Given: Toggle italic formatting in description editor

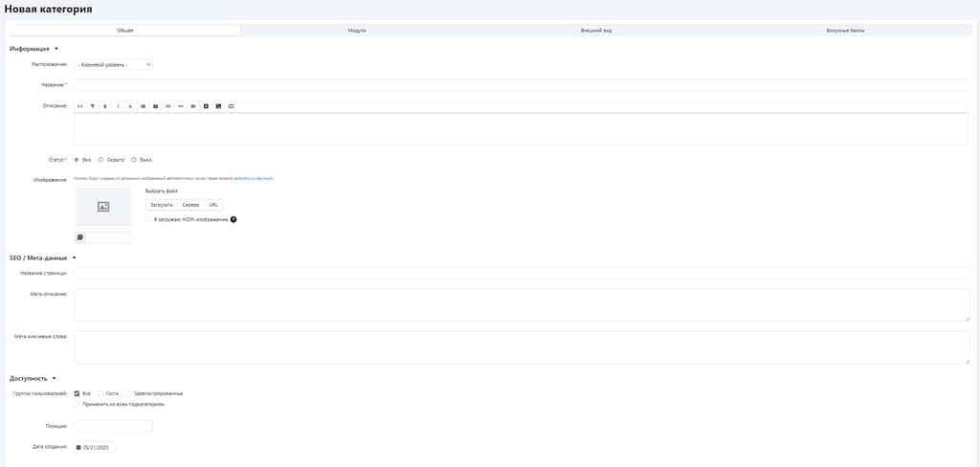Looking at the screenshot, I should 118,106.
